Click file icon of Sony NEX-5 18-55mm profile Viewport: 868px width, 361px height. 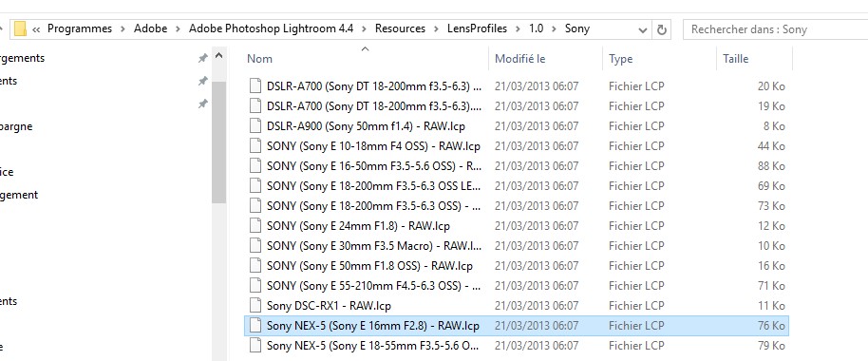point(255,345)
